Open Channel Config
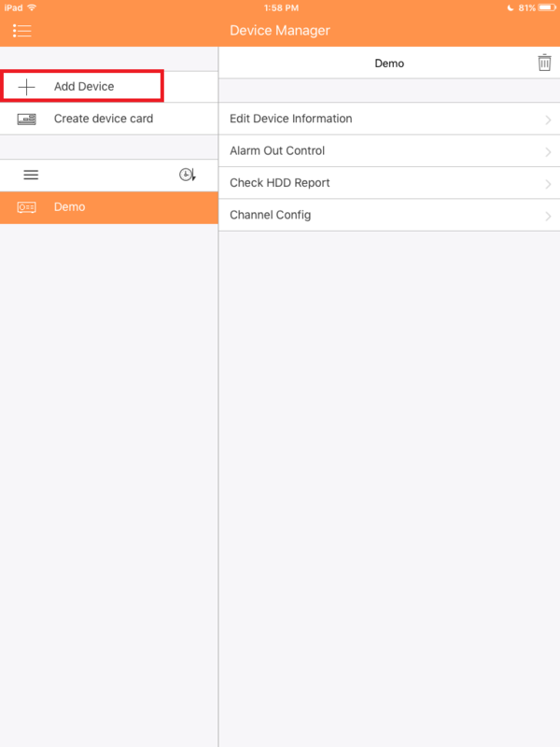The image size is (560, 747). pyautogui.click(x=389, y=215)
